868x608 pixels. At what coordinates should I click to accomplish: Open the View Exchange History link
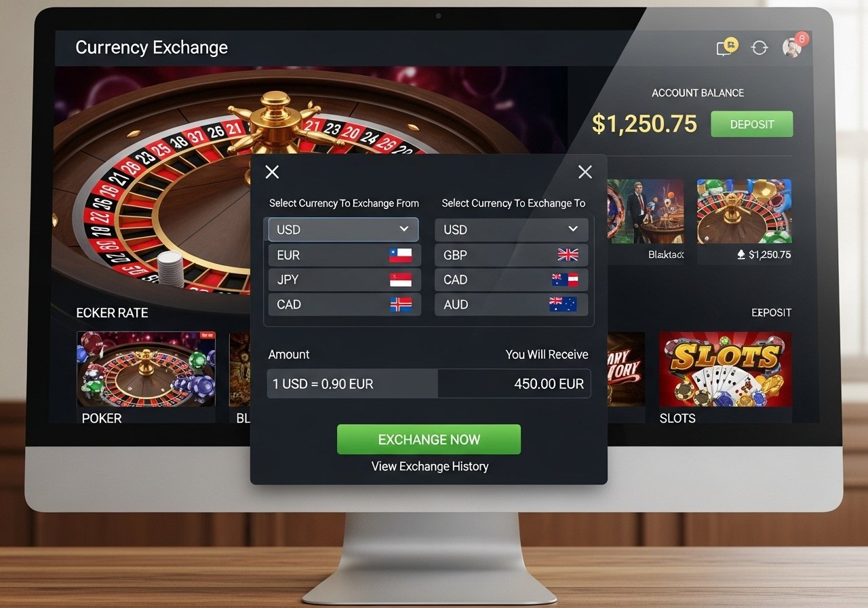pyautogui.click(x=430, y=466)
